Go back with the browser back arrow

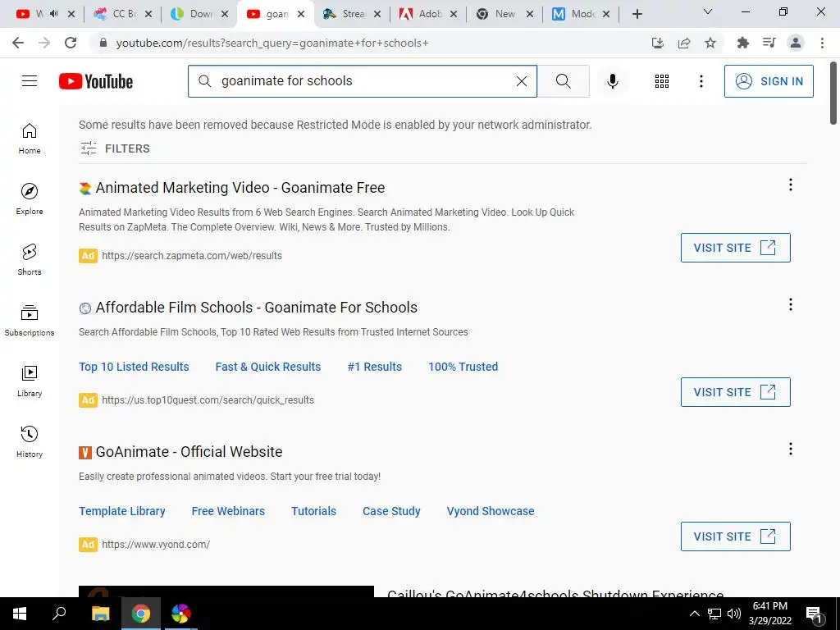[x=18, y=43]
